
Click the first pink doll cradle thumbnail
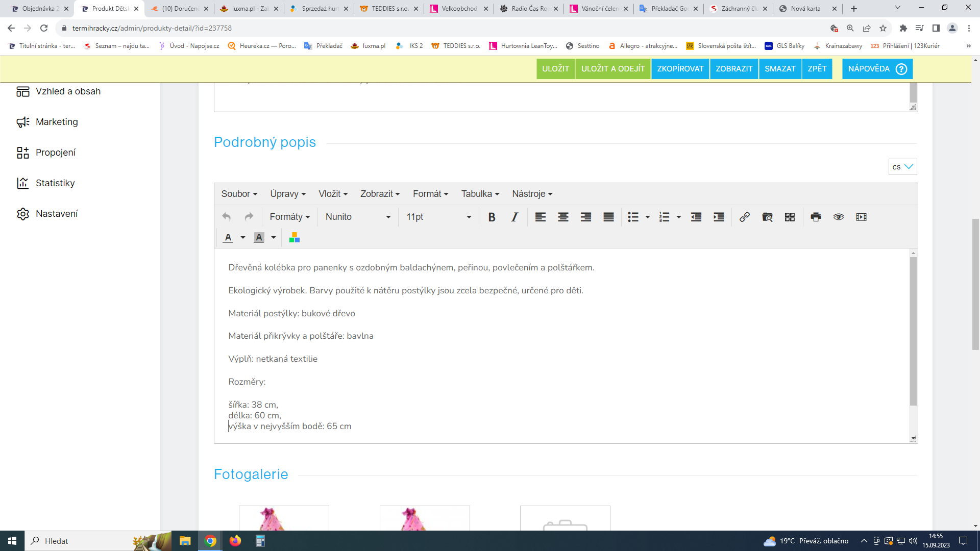click(x=284, y=518)
